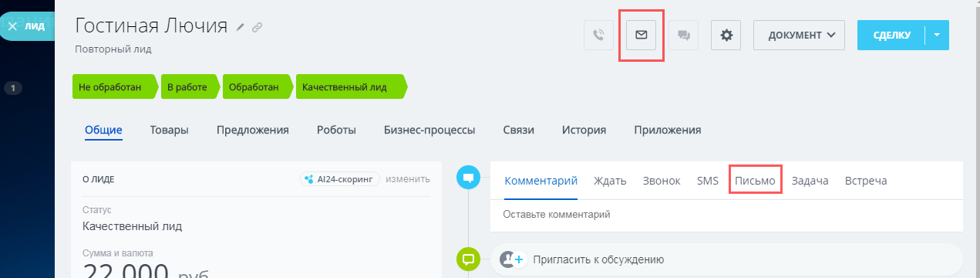Click Повторный лид subtitle text

pyautogui.click(x=113, y=49)
